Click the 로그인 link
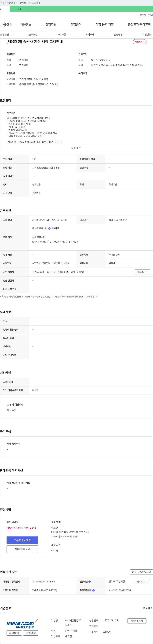The height and width of the screenshot is (644, 153). 143,15
